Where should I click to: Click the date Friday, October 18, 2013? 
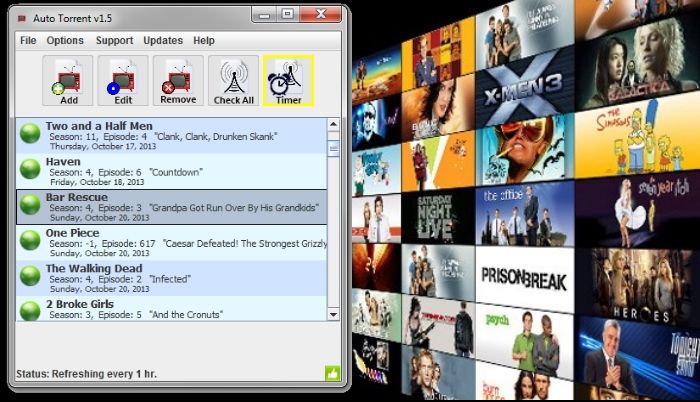coord(97,182)
